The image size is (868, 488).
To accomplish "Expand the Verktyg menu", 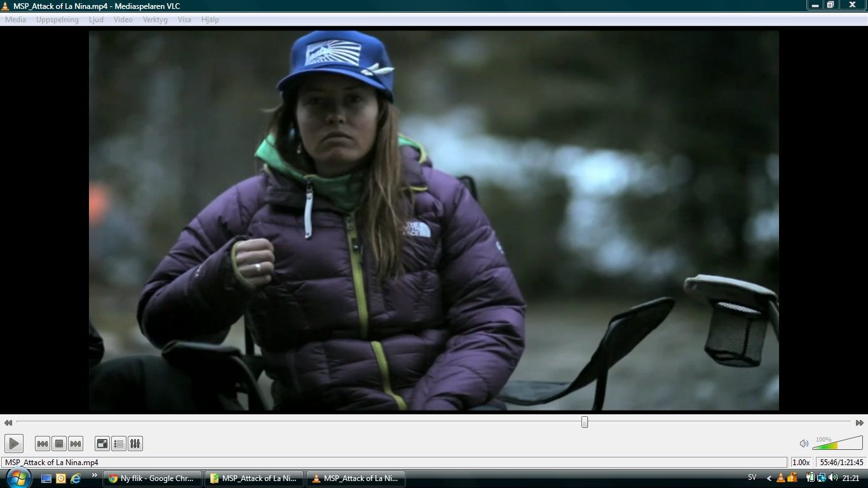I will (155, 20).
